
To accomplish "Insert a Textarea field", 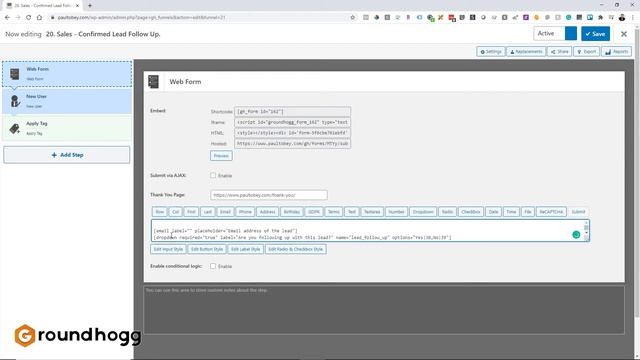I will [372, 212].
